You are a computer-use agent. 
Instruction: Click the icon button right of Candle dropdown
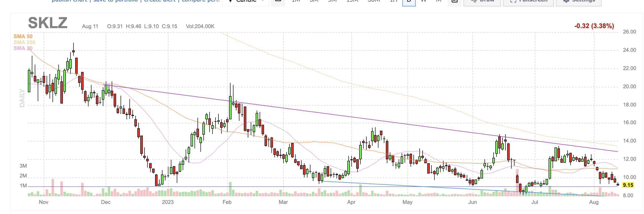[278, 1]
